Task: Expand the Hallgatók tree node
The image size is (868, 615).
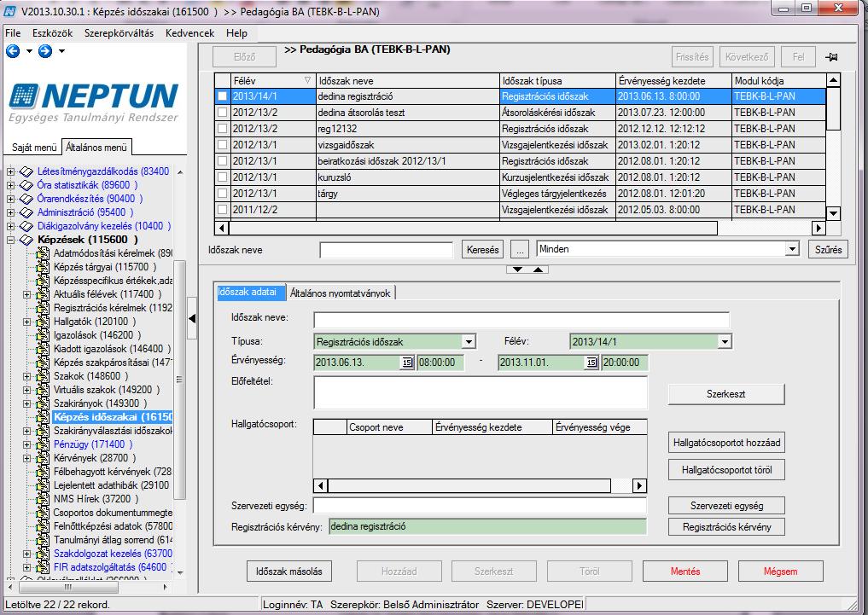Action: coord(27,322)
